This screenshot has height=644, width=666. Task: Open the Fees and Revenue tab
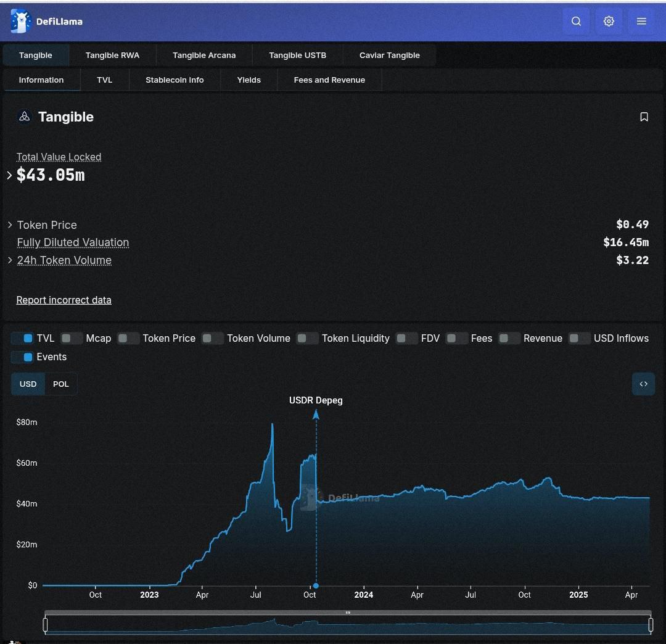tap(329, 80)
